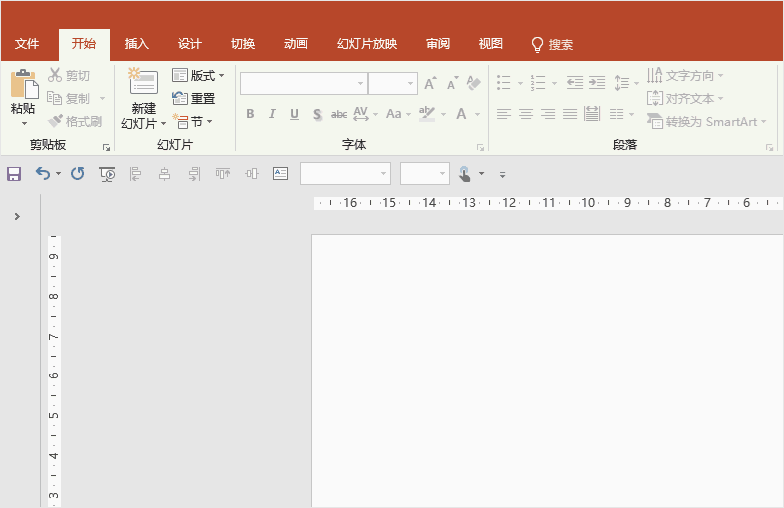Open the ribbon font name combo box

(x=304, y=84)
